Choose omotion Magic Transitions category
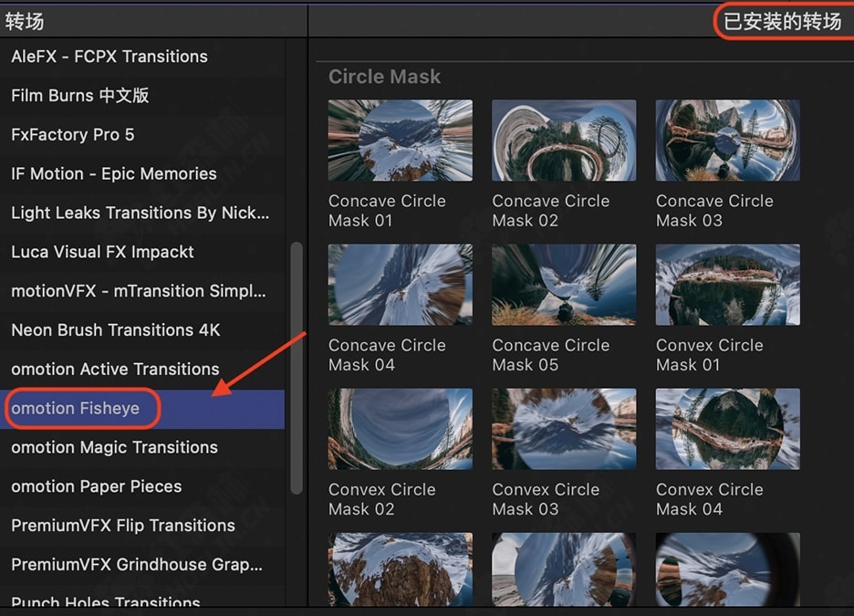The height and width of the screenshot is (616, 854). 114,447
